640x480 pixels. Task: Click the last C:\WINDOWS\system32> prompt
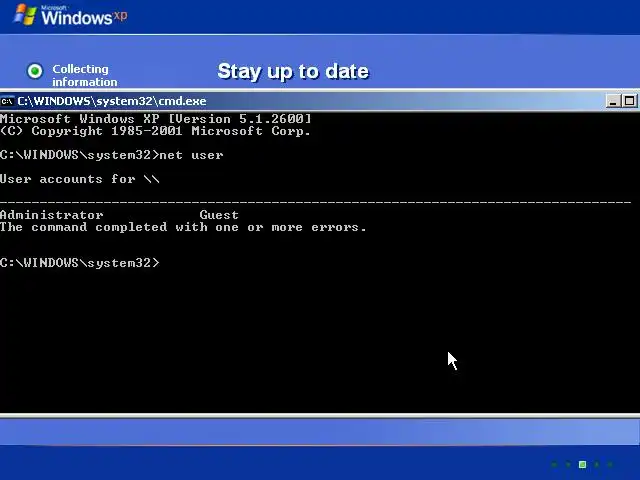coord(80,263)
